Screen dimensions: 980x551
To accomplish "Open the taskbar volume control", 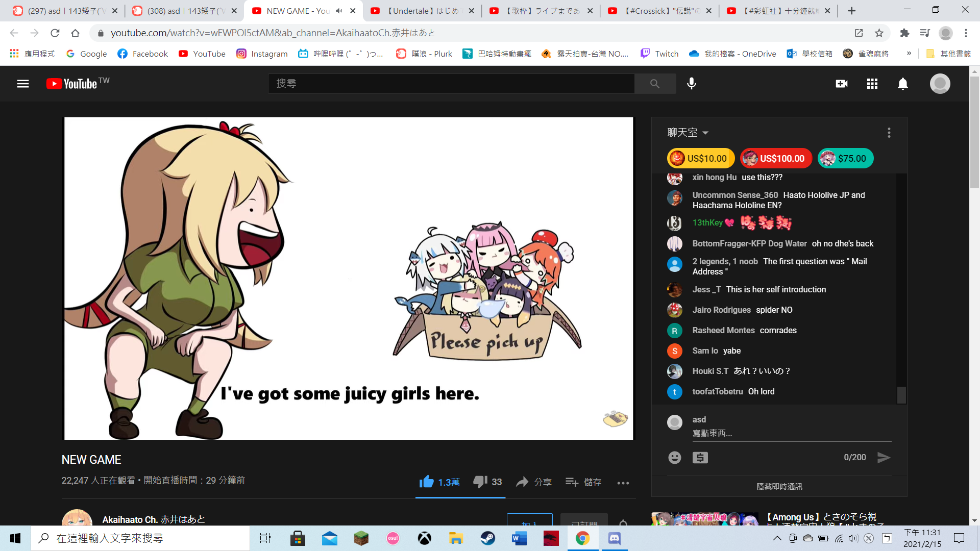I will tap(853, 538).
